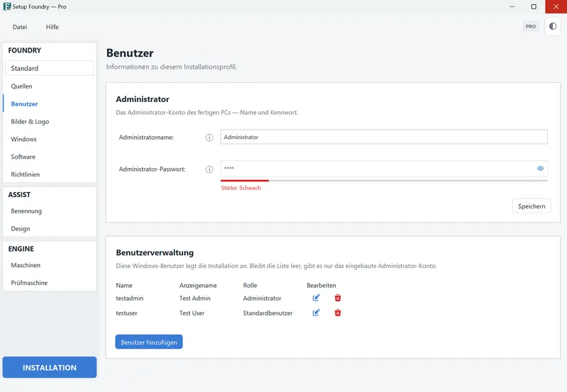Delete the testuser entry
This screenshot has height=392, width=567.
point(338,313)
